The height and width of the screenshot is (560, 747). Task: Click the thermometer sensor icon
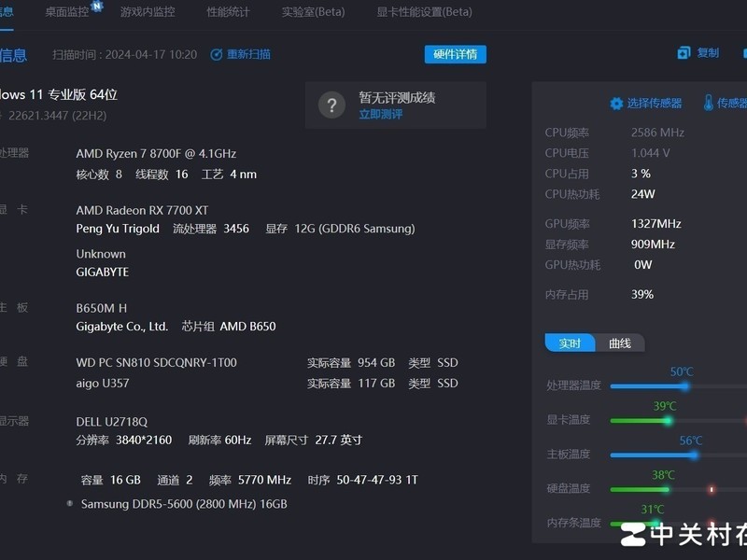coord(709,103)
